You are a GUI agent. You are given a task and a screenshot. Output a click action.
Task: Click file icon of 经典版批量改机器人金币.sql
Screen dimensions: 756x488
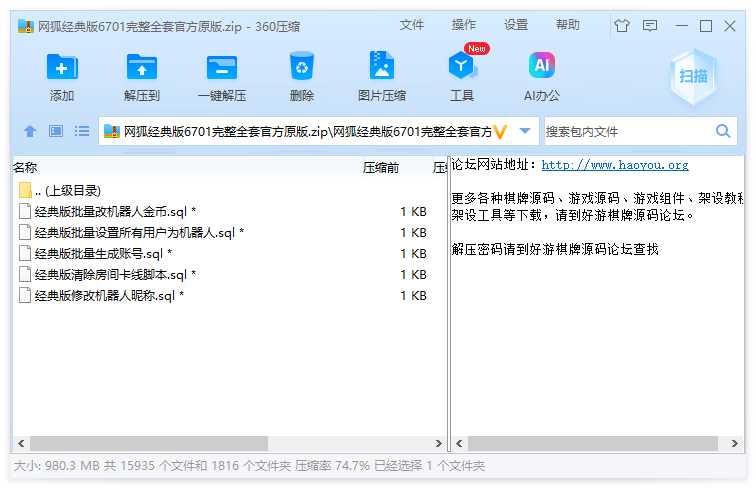(25, 211)
